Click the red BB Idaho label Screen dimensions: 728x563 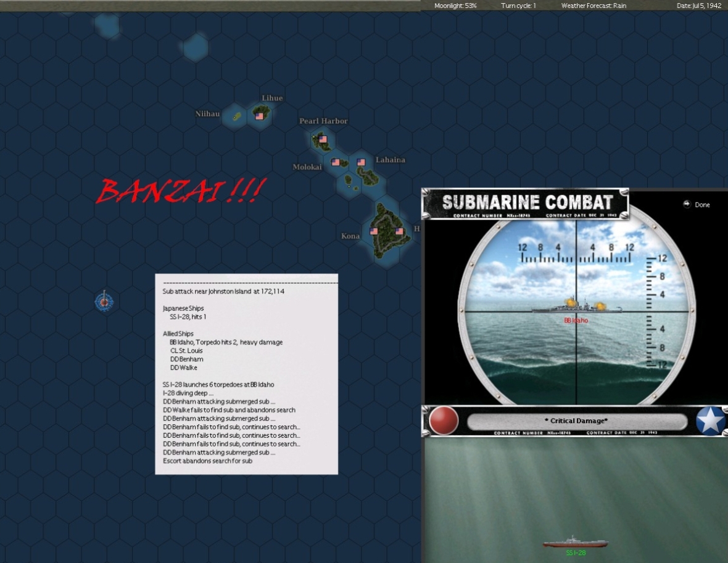pyautogui.click(x=576, y=320)
